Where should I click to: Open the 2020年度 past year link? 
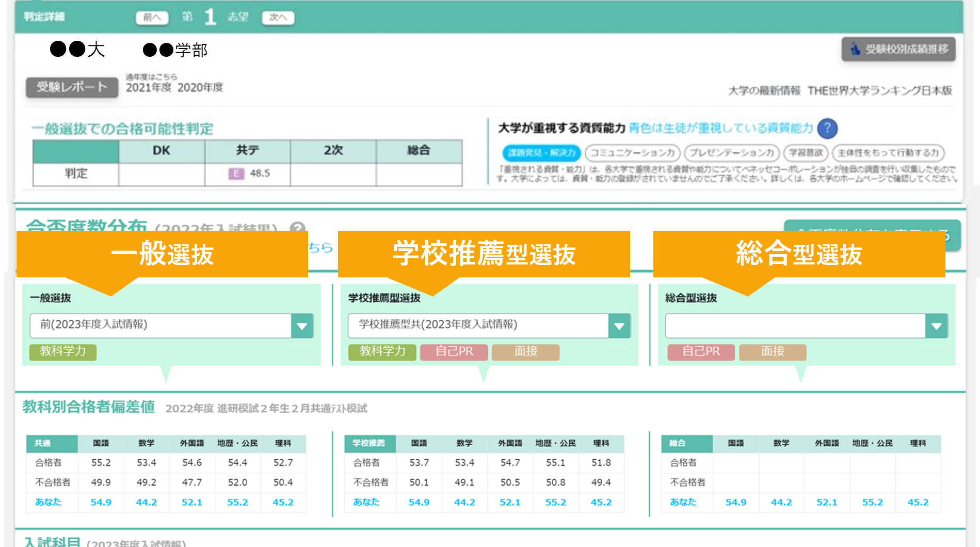(x=200, y=88)
